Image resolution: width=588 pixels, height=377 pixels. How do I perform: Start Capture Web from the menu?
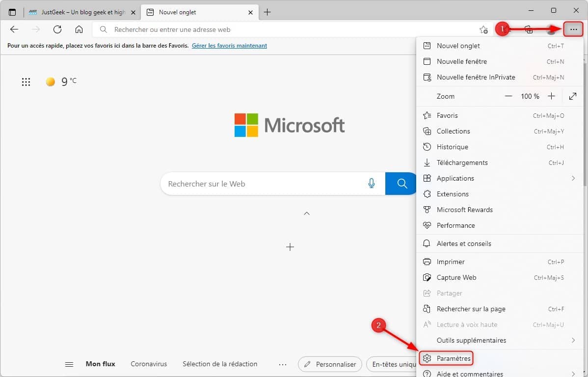(500, 277)
